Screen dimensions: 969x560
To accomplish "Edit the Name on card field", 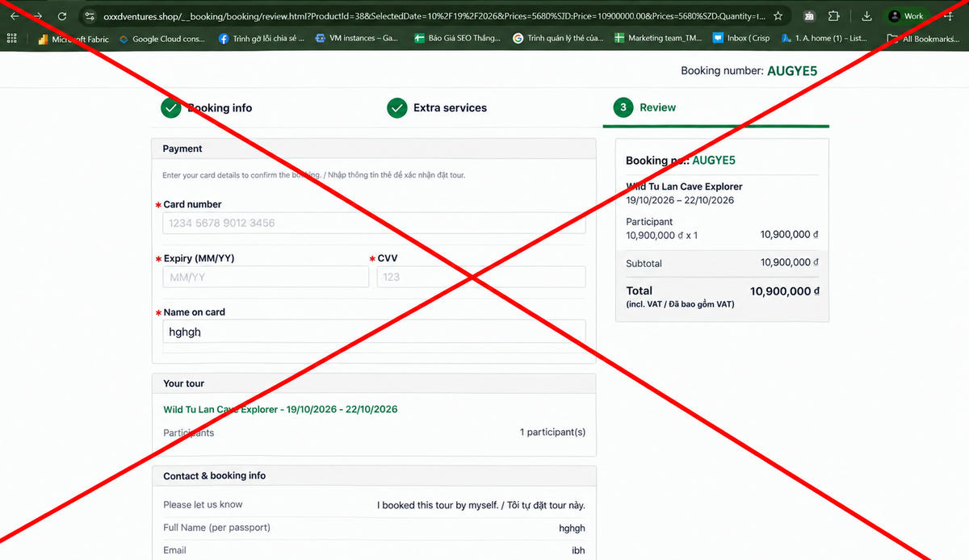I will tap(374, 332).
